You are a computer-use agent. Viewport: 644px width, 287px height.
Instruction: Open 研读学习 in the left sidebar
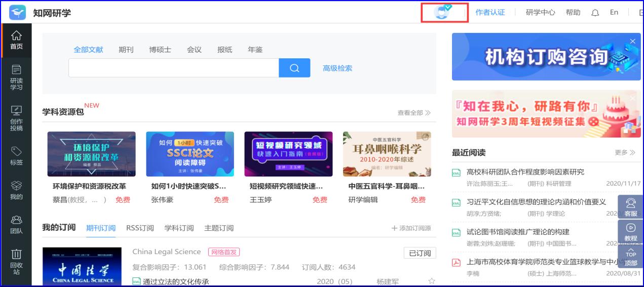pos(16,77)
